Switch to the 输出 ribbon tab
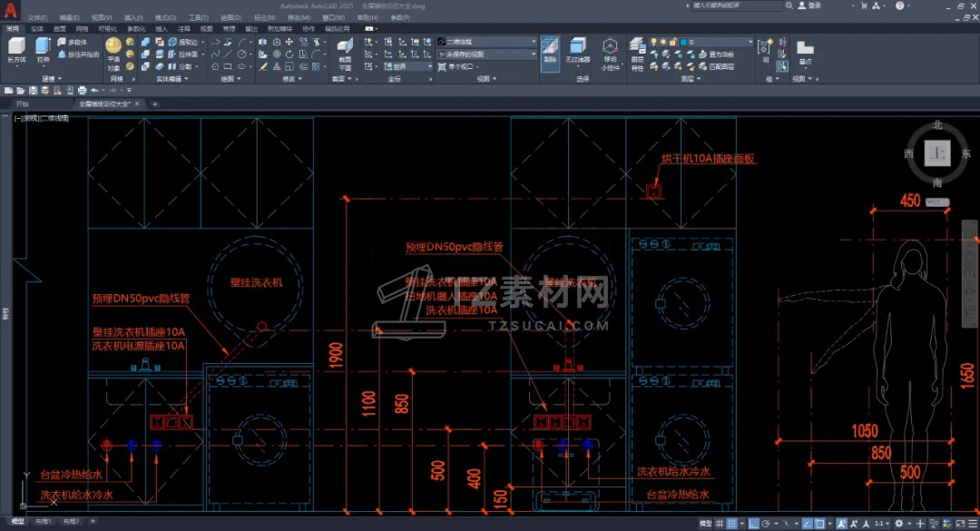 point(251,29)
